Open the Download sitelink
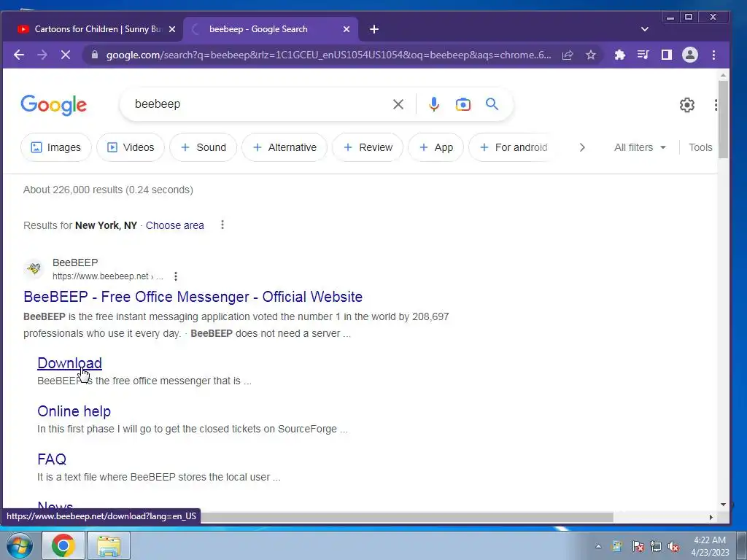Viewport: 747px width, 560px height. tap(69, 363)
